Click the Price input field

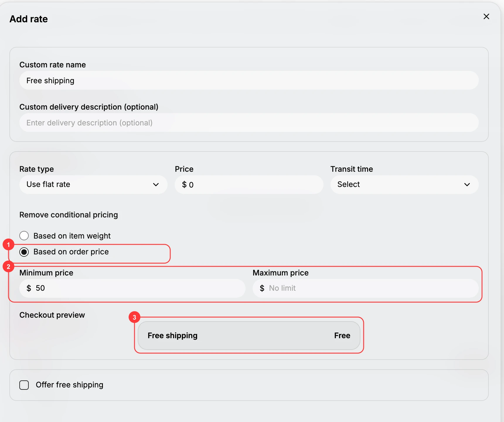[249, 185]
